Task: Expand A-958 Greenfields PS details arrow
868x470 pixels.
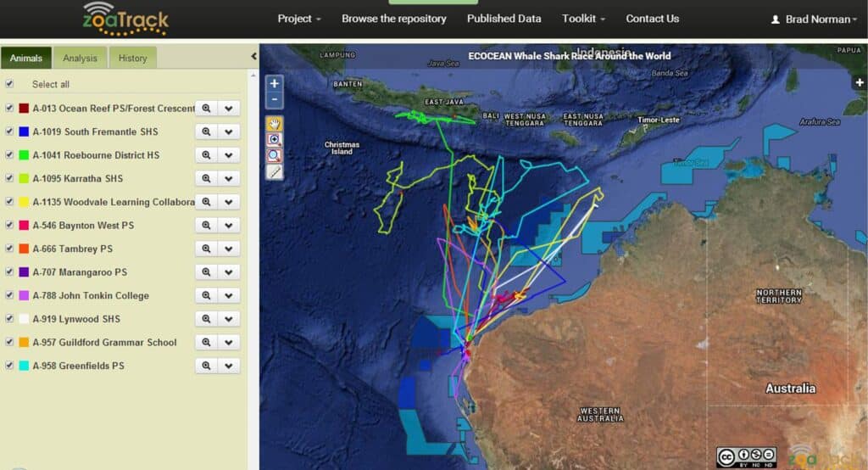Action: (229, 366)
